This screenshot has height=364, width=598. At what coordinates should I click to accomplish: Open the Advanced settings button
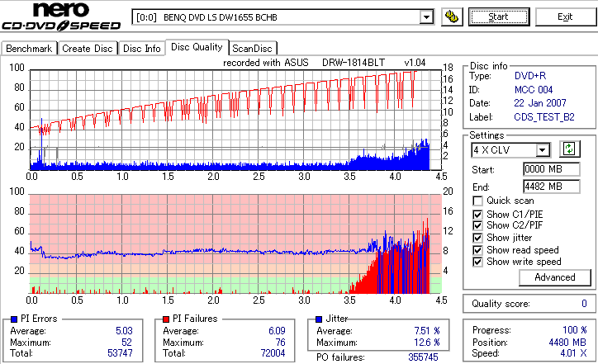click(x=555, y=277)
